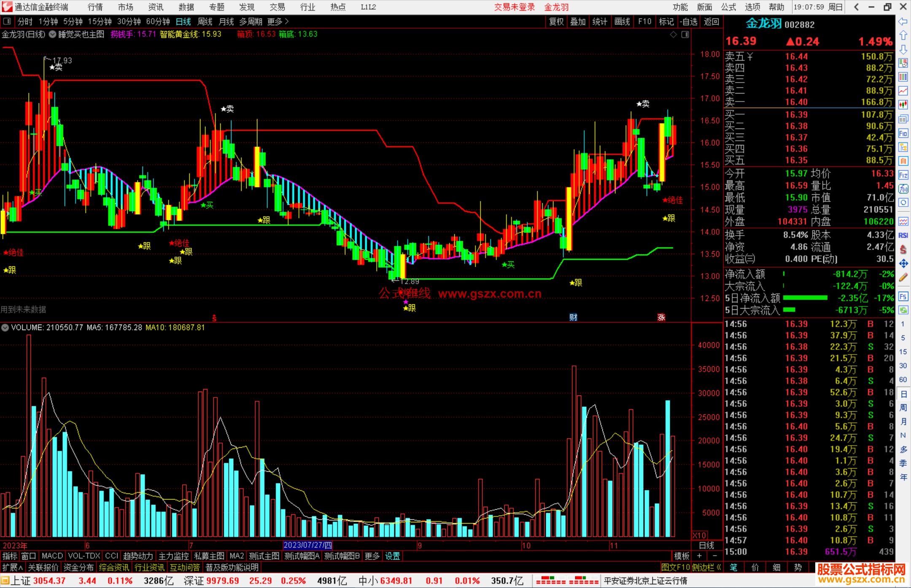The height and width of the screenshot is (588, 911).
Task: Click the back arrow sidebar icon
Action: (x=903, y=21)
